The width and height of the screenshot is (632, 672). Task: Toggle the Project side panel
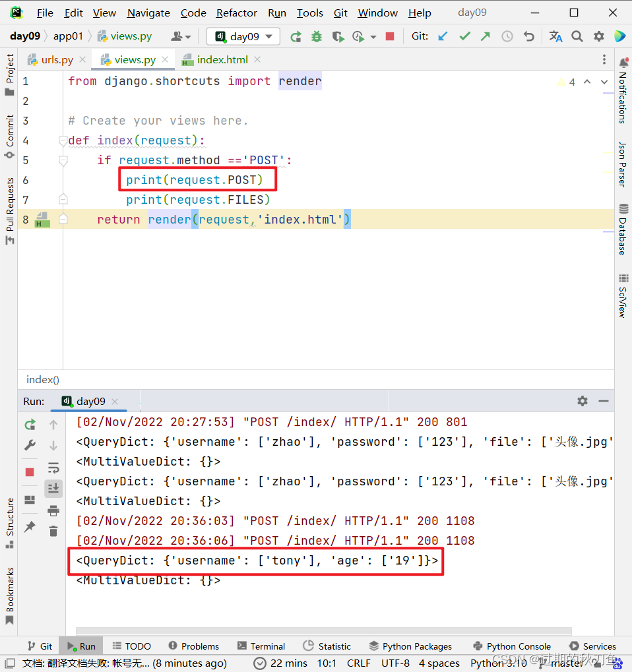(9, 75)
